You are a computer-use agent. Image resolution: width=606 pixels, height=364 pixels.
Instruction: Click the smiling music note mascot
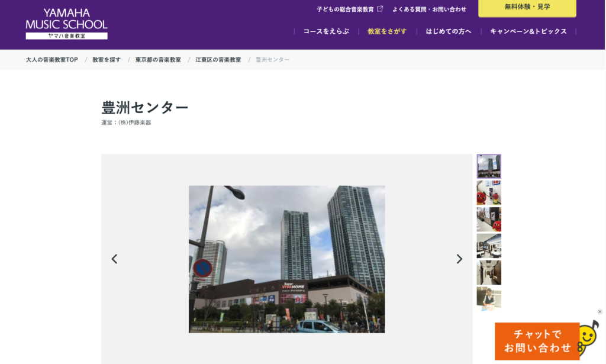coord(588,338)
